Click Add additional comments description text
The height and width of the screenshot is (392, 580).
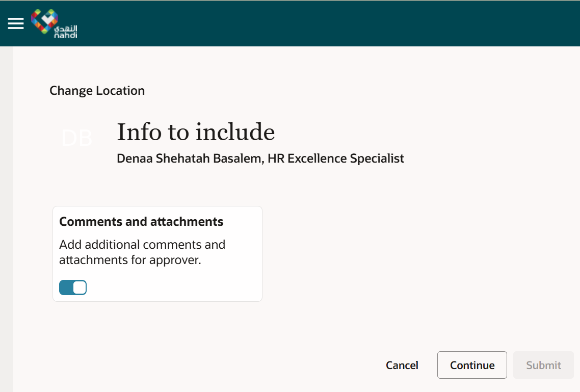pyautogui.click(x=142, y=252)
